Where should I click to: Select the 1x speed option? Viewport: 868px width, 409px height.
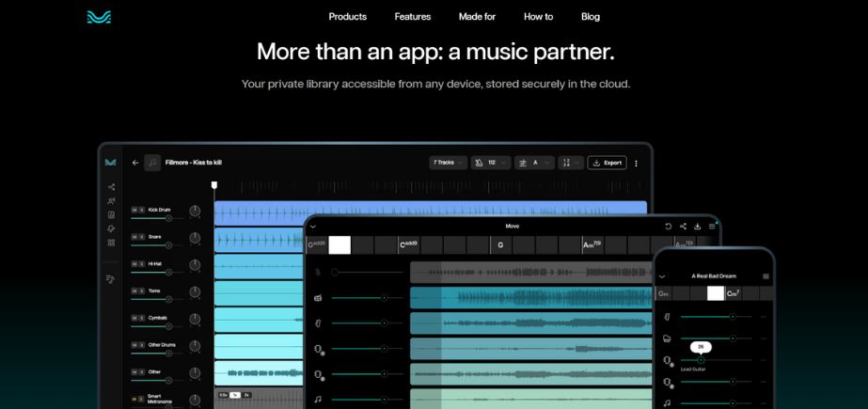[235, 395]
